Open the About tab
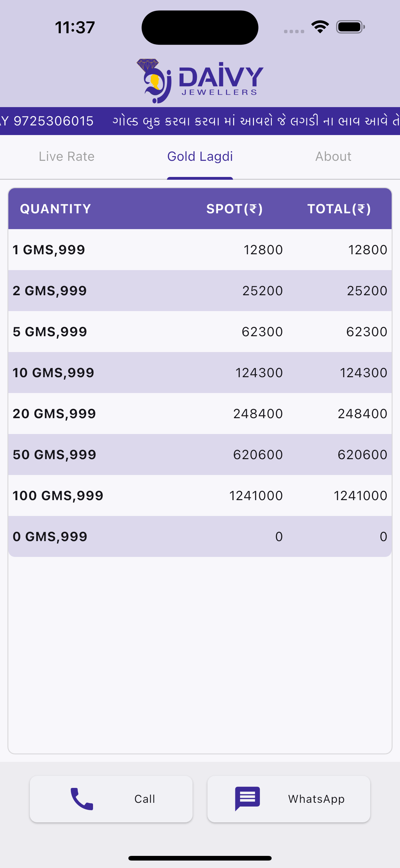The image size is (400, 868). pos(333,156)
